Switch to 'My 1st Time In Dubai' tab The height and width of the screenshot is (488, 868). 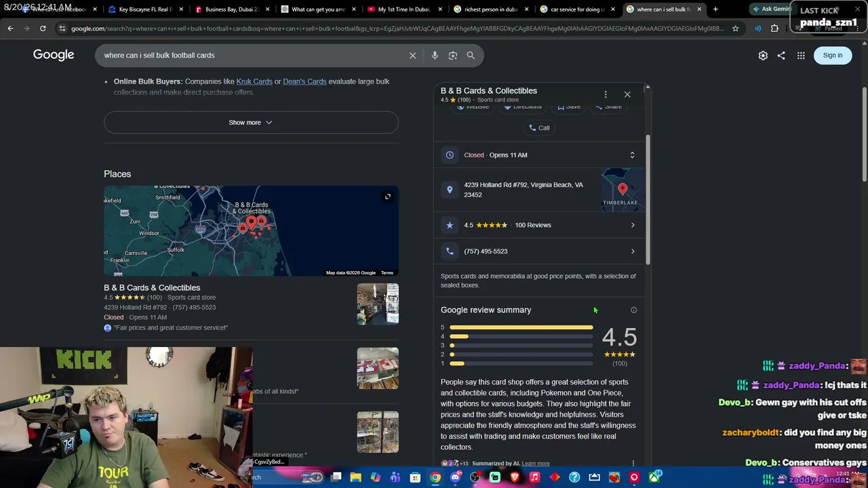pyautogui.click(x=404, y=9)
